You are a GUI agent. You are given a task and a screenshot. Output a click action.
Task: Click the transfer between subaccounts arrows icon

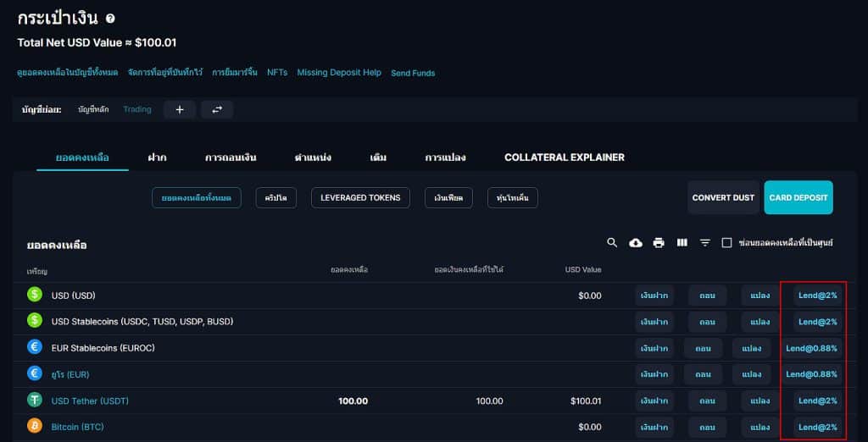click(x=216, y=109)
